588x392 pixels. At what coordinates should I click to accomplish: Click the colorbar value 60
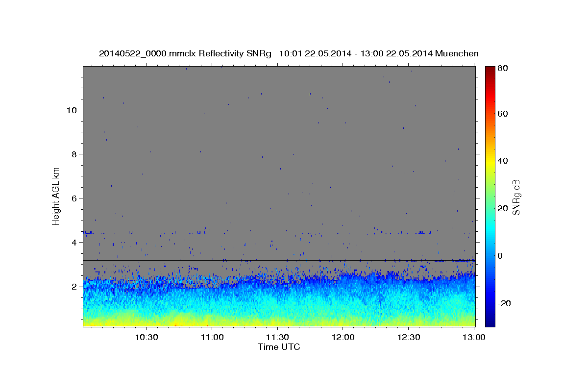pyautogui.click(x=504, y=113)
